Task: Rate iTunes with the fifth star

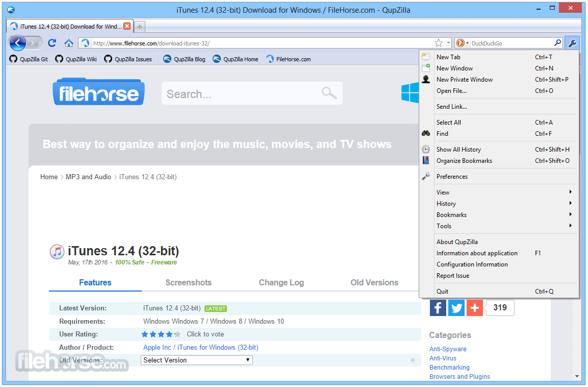Action: (x=177, y=334)
